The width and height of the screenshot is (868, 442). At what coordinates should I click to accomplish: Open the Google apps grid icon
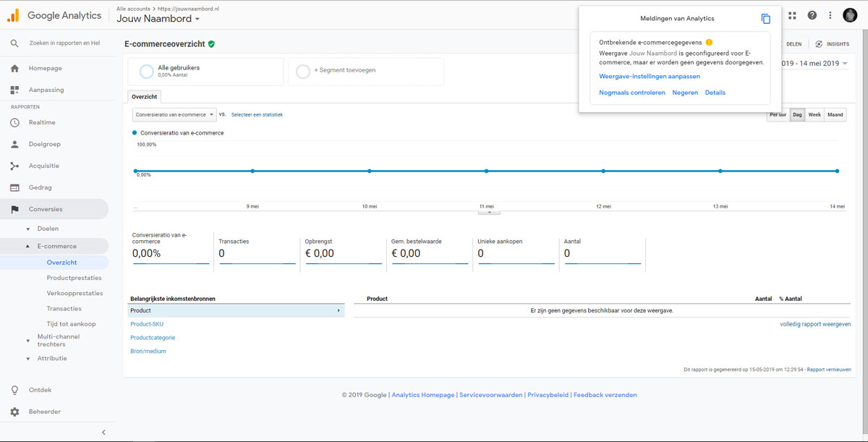792,15
